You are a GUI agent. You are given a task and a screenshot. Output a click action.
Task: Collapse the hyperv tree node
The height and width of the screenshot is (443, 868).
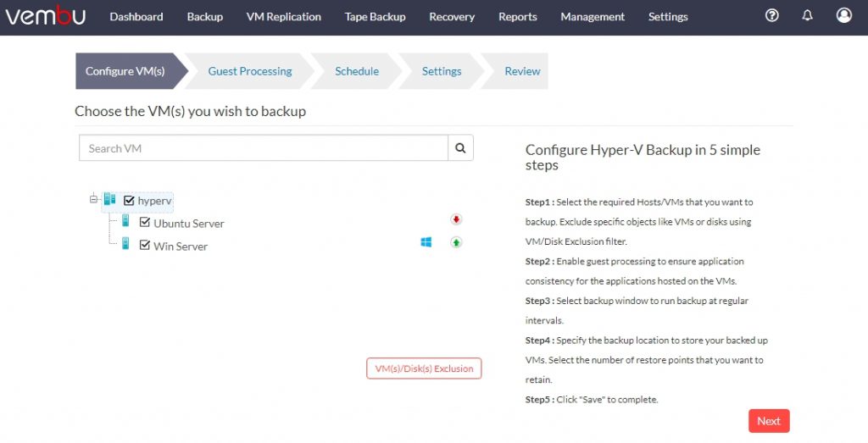tap(93, 199)
